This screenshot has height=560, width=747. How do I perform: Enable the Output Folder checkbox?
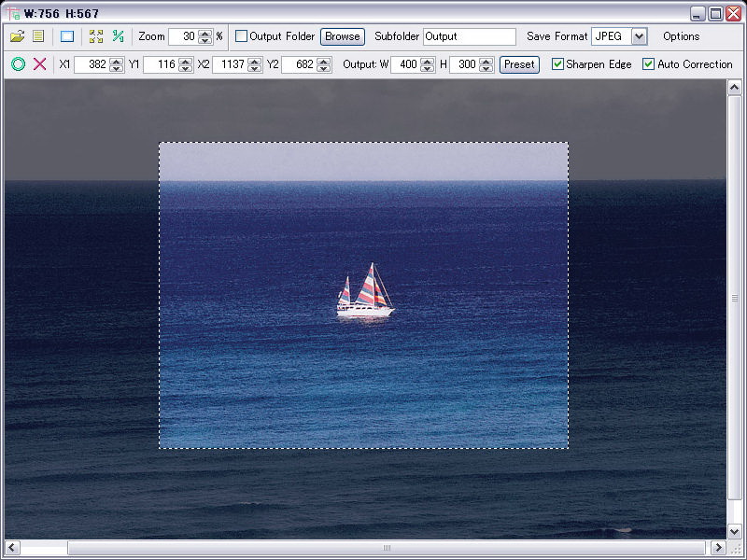point(242,36)
